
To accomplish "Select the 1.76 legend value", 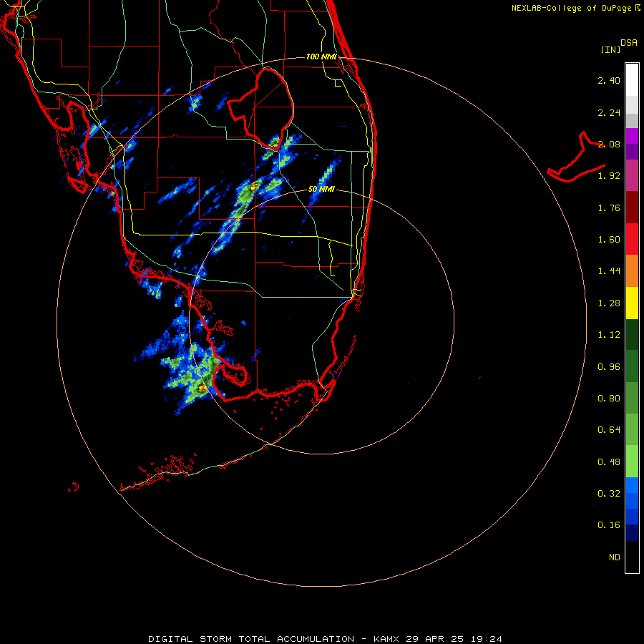I will coord(609,208).
